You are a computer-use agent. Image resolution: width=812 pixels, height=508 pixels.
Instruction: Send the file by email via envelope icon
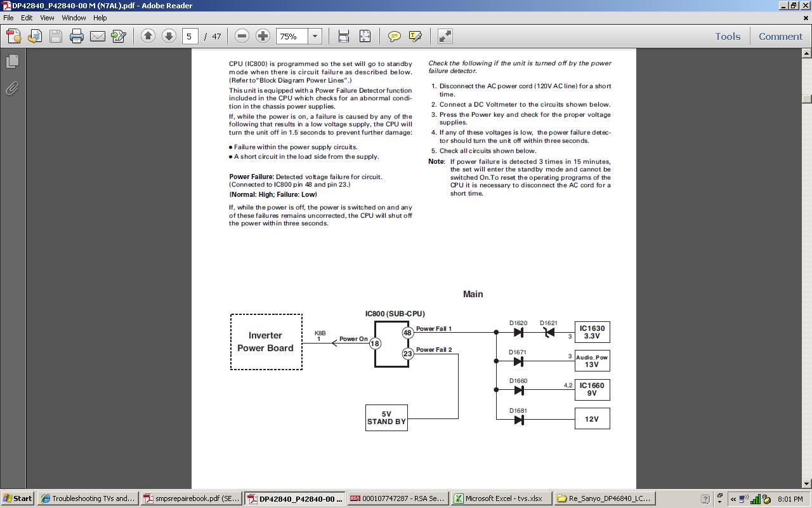click(x=98, y=36)
